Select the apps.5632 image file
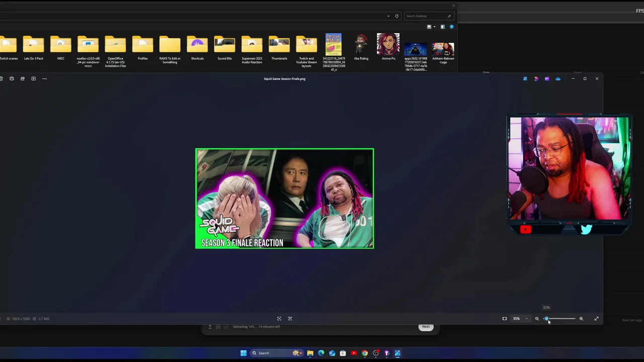 point(416,57)
